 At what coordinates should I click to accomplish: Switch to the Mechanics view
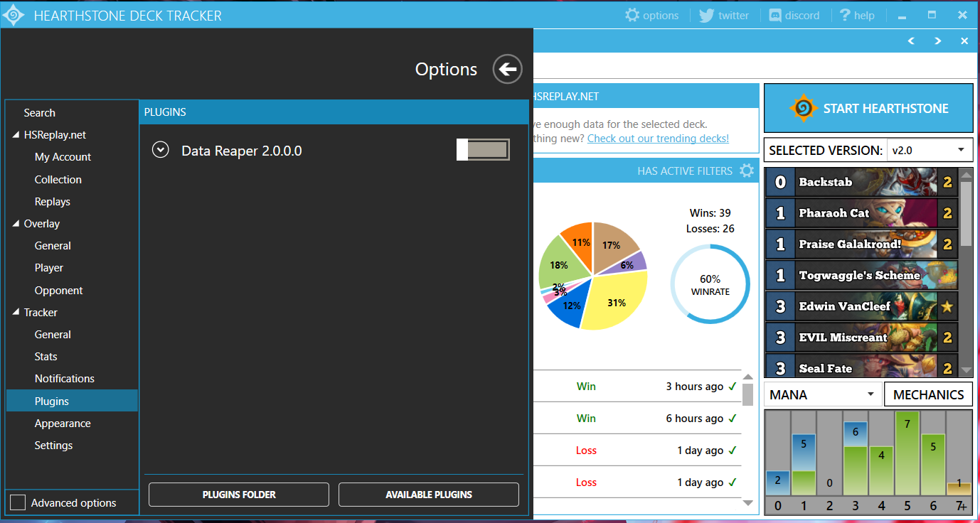[928, 394]
